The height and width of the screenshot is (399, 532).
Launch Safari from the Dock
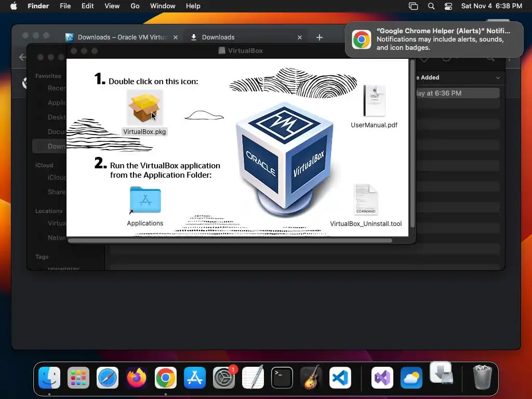108,378
